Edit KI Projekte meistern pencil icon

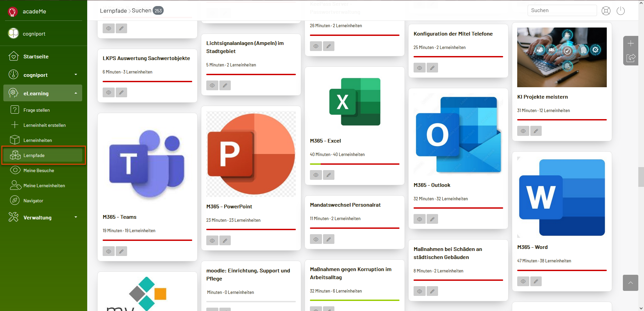pyautogui.click(x=536, y=131)
